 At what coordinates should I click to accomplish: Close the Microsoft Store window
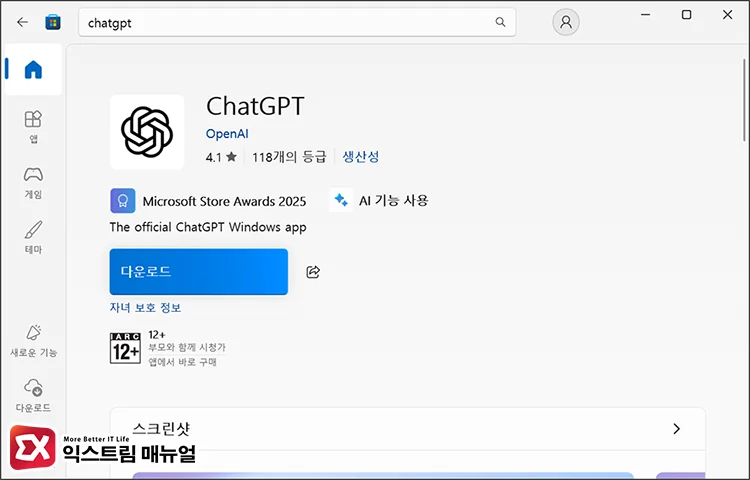click(728, 15)
